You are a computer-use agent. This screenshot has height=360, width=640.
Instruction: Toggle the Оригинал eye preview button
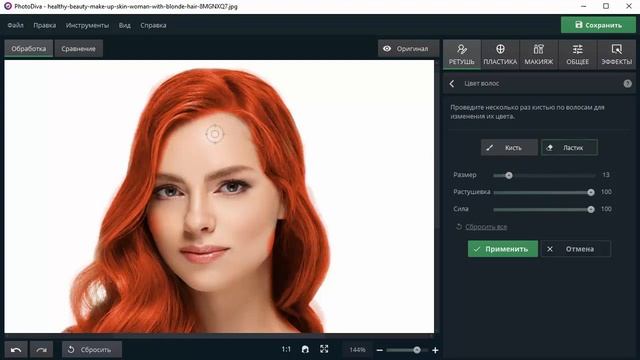408,49
